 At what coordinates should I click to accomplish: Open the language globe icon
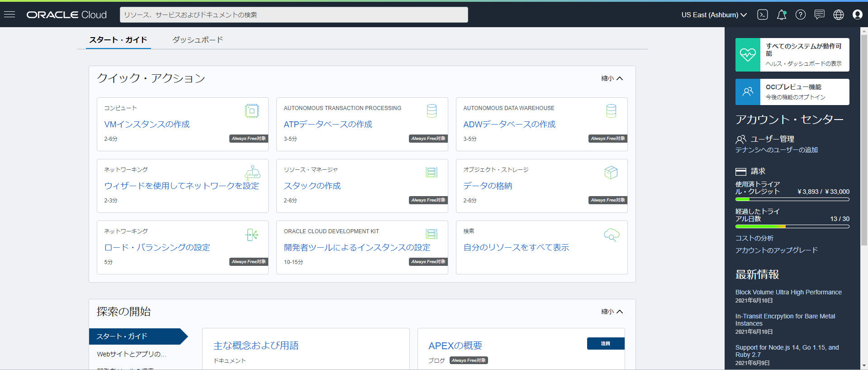pos(838,15)
